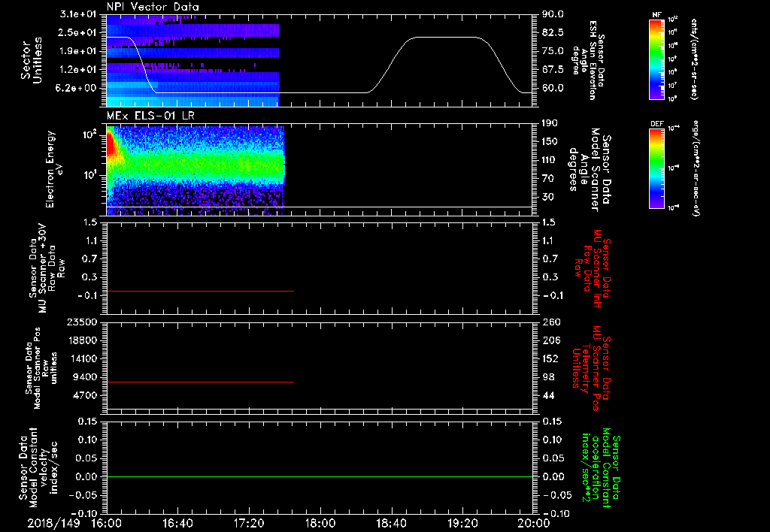Image resolution: width=770 pixels, height=532 pixels.
Task: Click the 18800 scanner position tick
Action: (x=81, y=340)
